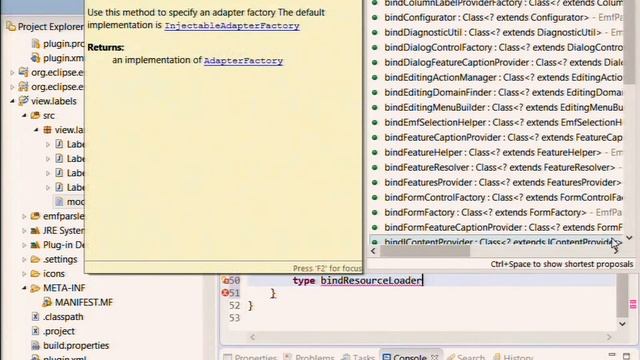This screenshot has height=360, width=640.
Task: Click the bindResourceLoader text in the editor
Action: tap(371, 280)
